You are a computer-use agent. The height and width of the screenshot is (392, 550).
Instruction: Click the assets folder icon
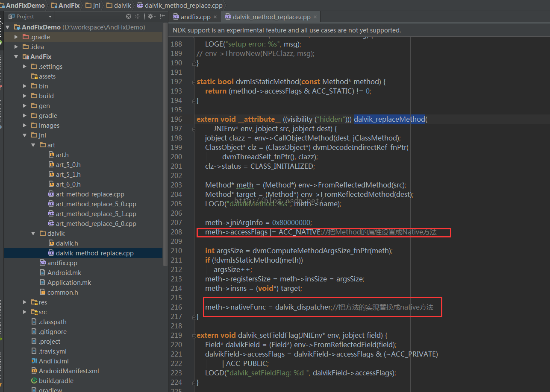coord(34,76)
